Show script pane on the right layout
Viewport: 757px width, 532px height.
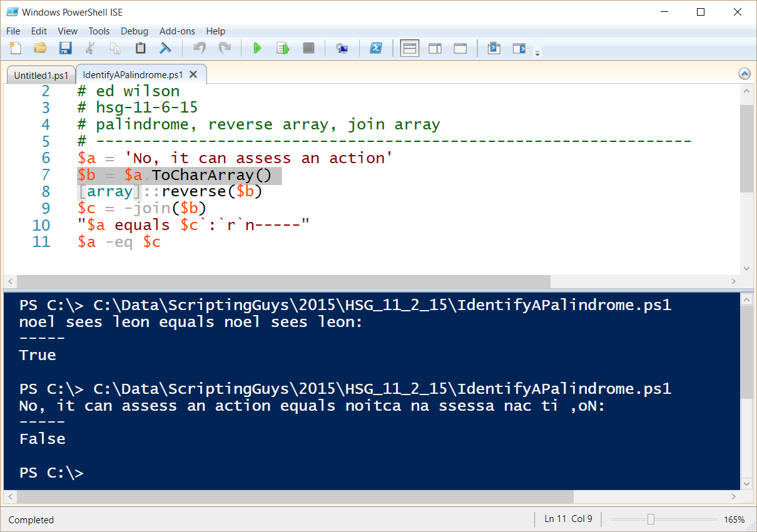point(435,48)
